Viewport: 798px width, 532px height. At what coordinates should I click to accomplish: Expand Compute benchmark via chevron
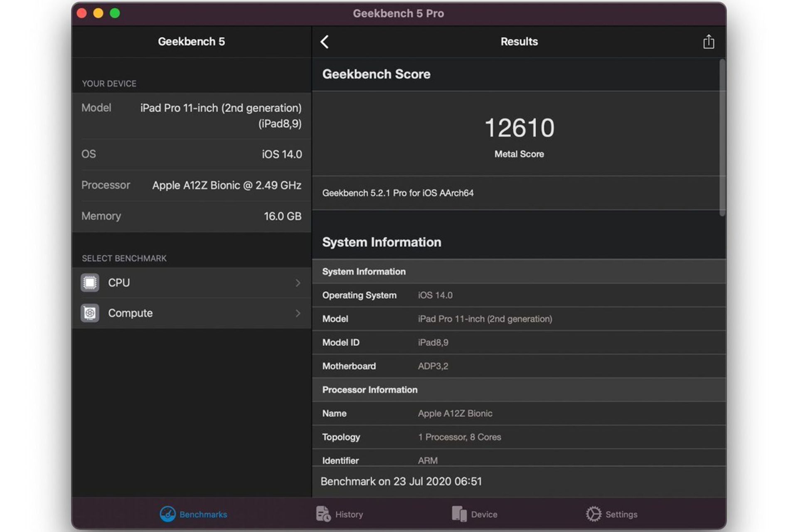point(298,313)
